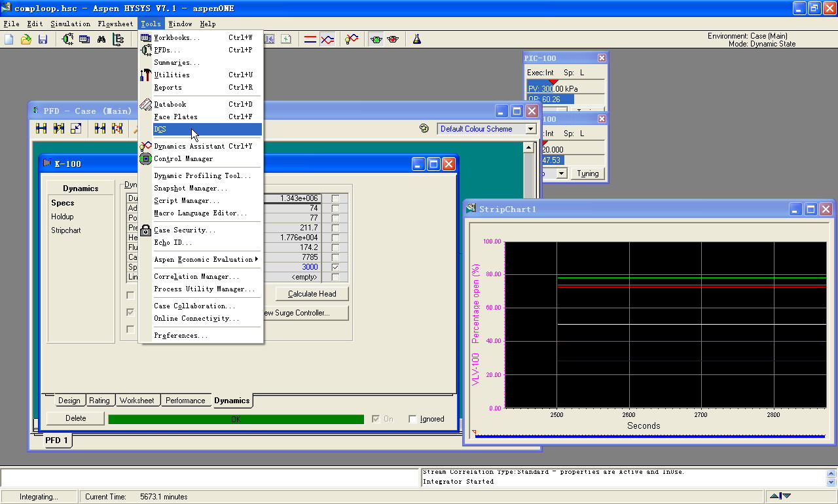Screen dimensions: 838x504
Task: Toggle the Ignored checkbox in K-100
Action: (x=412, y=419)
